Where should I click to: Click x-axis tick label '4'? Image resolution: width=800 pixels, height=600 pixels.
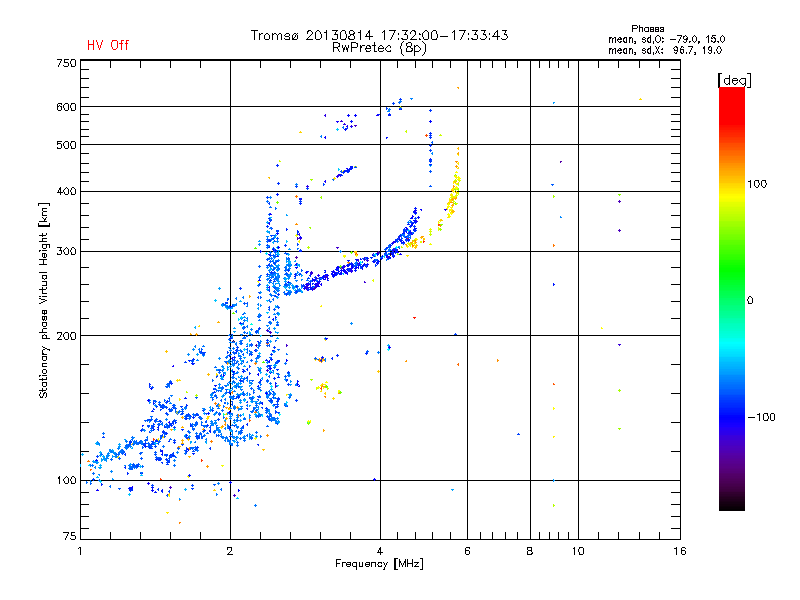pos(380,551)
